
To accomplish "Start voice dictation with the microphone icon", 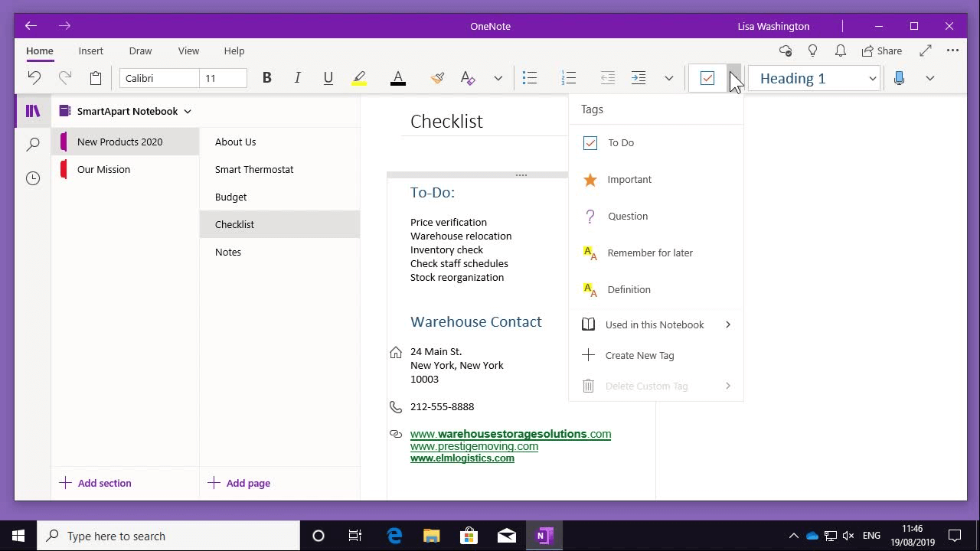I will click(899, 77).
